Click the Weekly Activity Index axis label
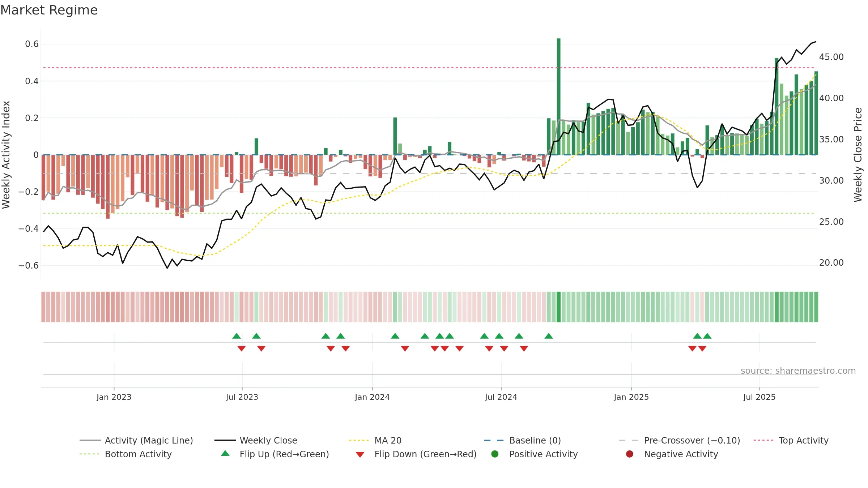 pyautogui.click(x=6, y=155)
